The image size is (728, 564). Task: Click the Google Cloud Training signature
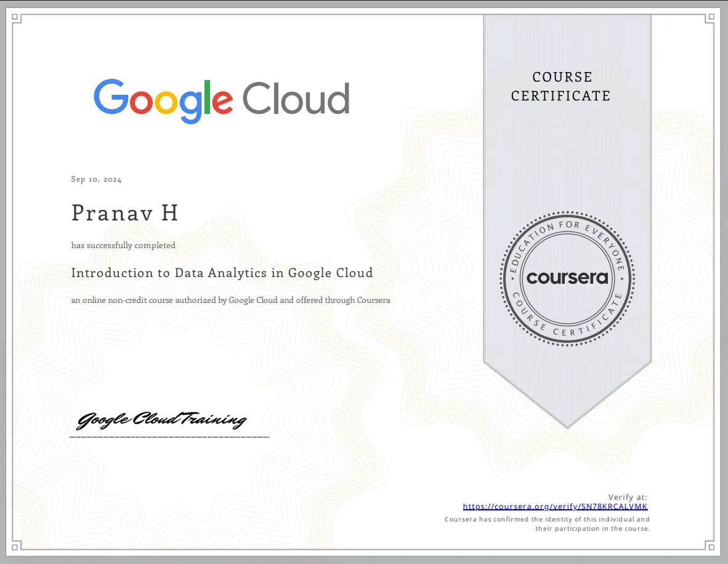[161, 420]
